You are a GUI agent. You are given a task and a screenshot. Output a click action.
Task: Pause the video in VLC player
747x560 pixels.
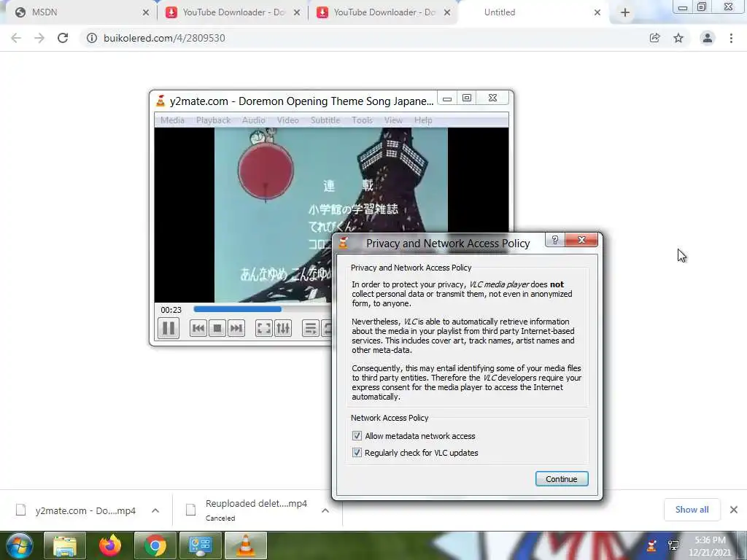pos(169,328)
